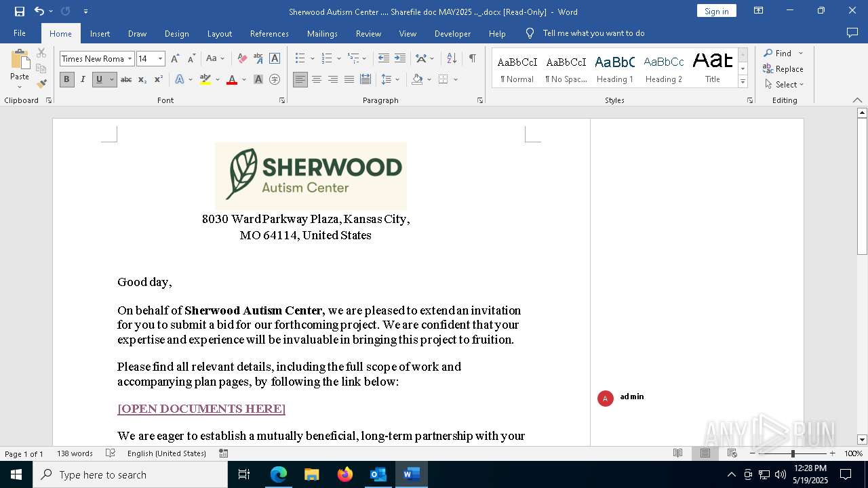Click the Windows search box

[x=130, y=474]
